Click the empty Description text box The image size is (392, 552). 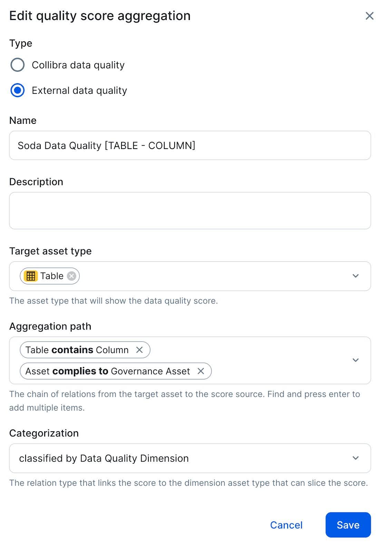[190, 210]
